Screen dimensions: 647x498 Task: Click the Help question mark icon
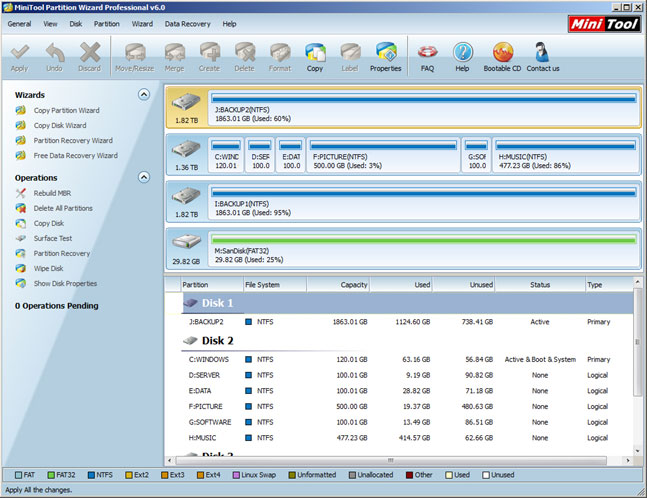(463, 52)
